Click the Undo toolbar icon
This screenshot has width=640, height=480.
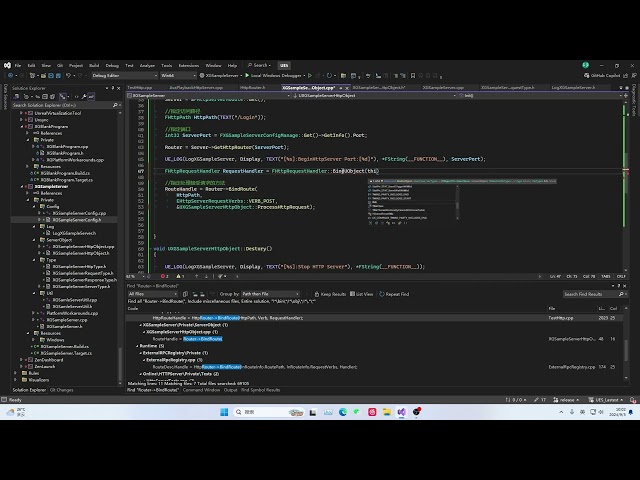tap(69, 76)
